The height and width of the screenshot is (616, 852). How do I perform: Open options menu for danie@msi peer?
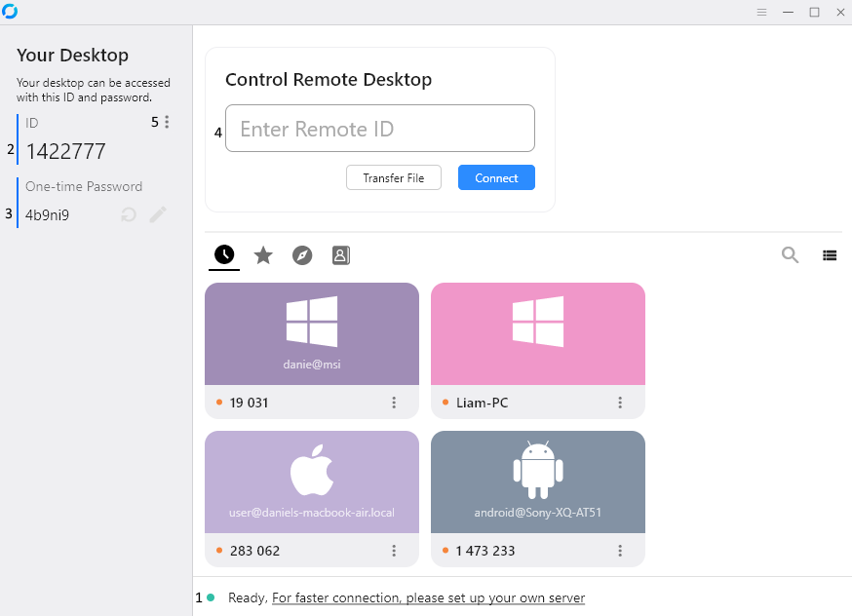point(394,402)
